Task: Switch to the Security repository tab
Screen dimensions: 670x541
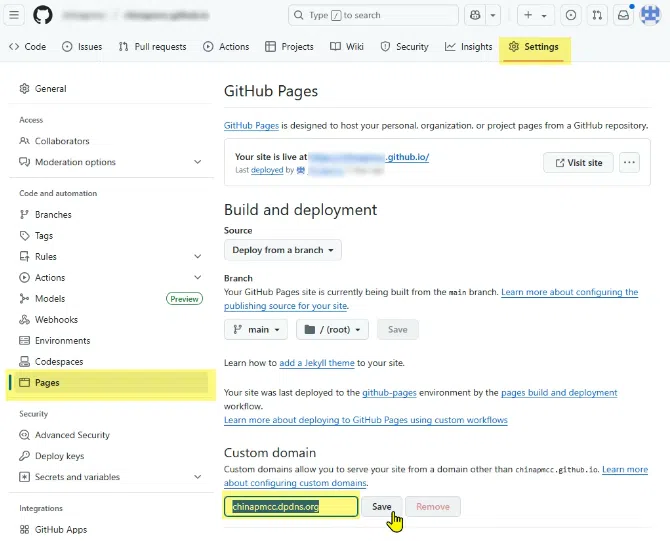Action: [x=404, y=47]
